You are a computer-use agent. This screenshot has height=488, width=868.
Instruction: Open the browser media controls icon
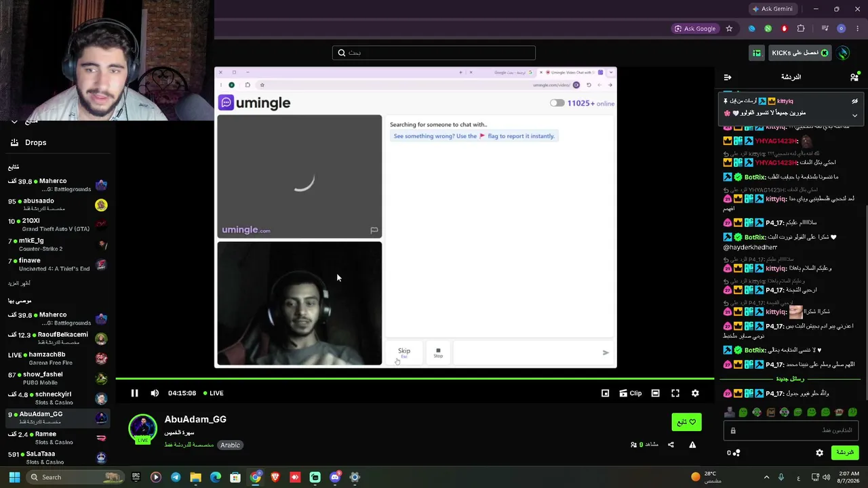point(825,28)
